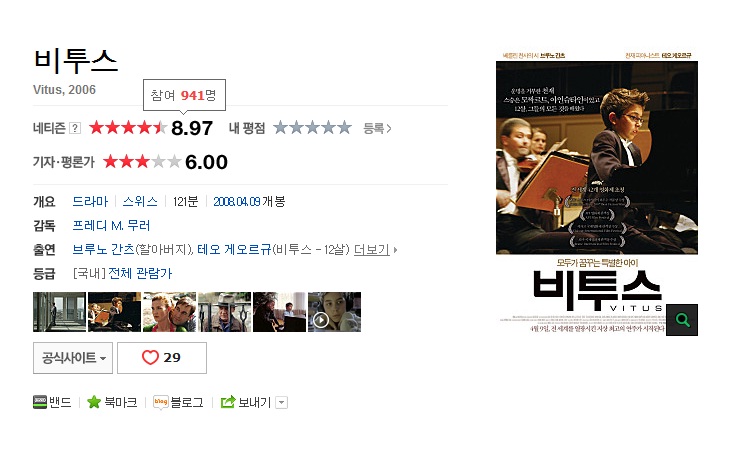
Task: Share to Band via green icon
Action: coord(40,402)
